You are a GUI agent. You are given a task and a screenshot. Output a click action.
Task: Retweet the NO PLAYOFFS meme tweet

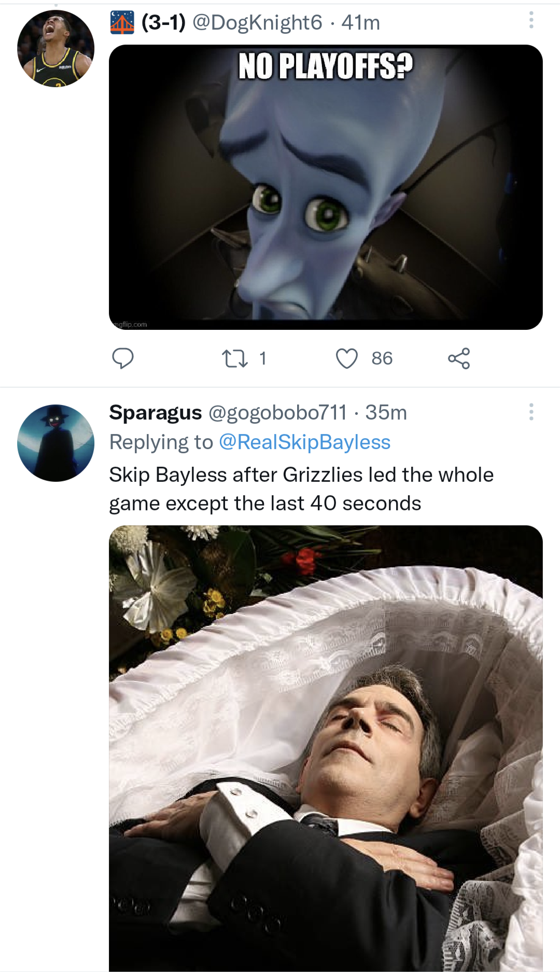pos(234,358)
